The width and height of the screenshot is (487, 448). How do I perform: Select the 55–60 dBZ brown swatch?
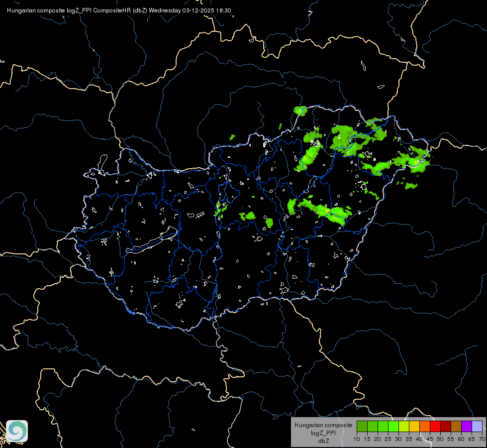[456, 426]
